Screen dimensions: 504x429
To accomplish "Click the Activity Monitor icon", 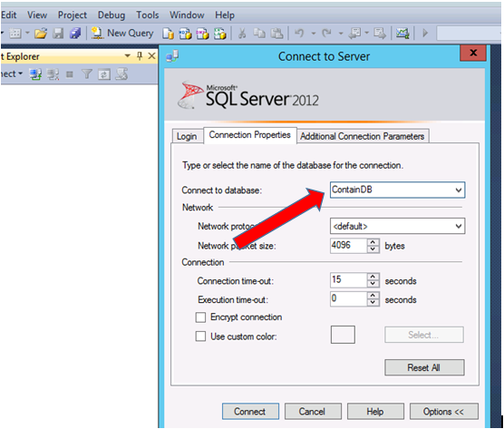I will 402,34.
